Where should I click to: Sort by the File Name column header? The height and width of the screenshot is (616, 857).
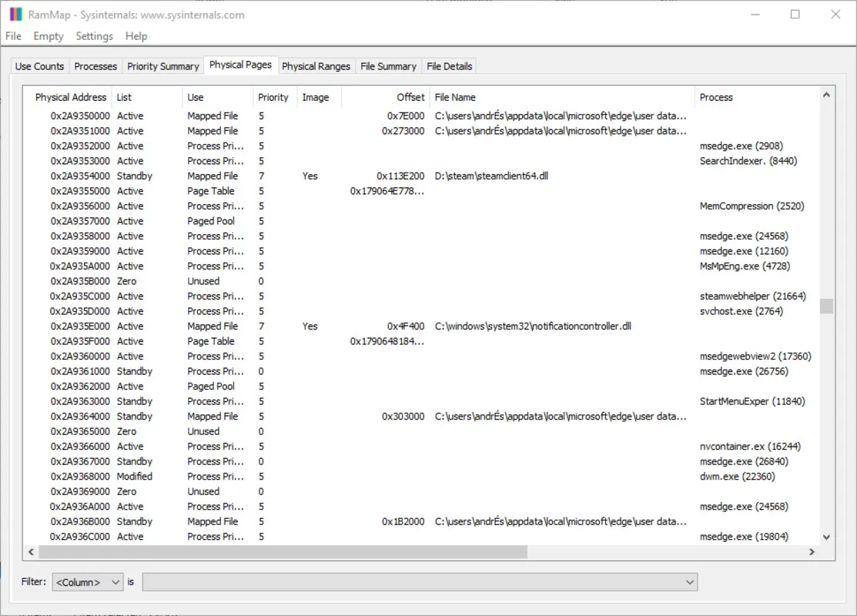point(562,97)
